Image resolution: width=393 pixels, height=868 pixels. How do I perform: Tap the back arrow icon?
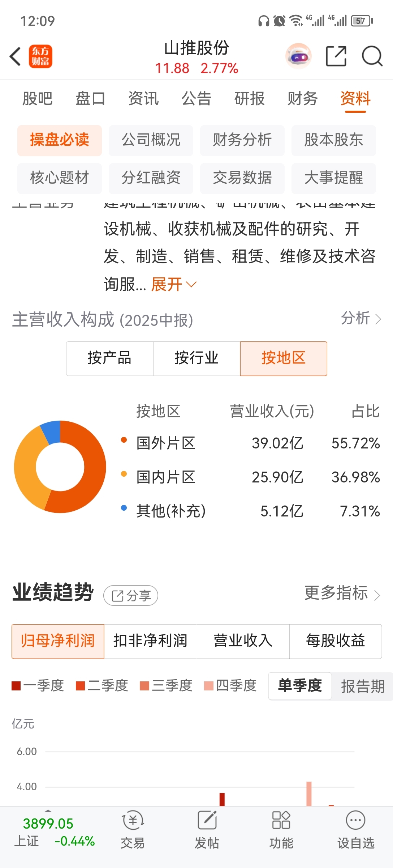15,56
